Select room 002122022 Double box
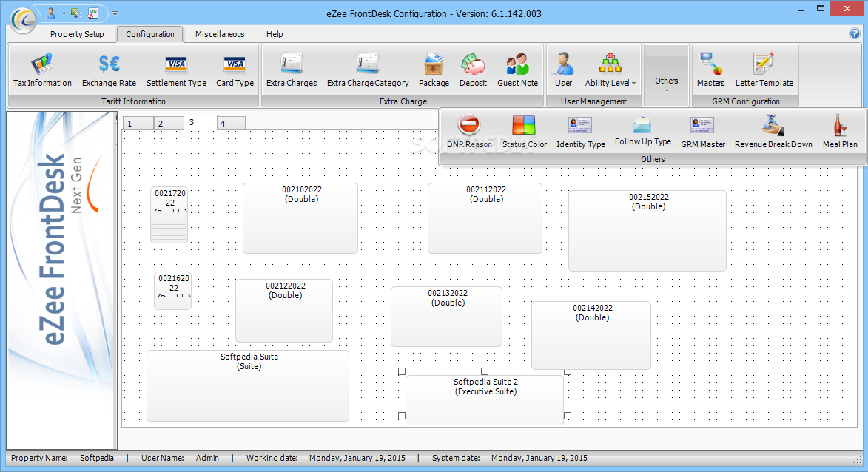The image size is (868, 472). pos(285,311)
